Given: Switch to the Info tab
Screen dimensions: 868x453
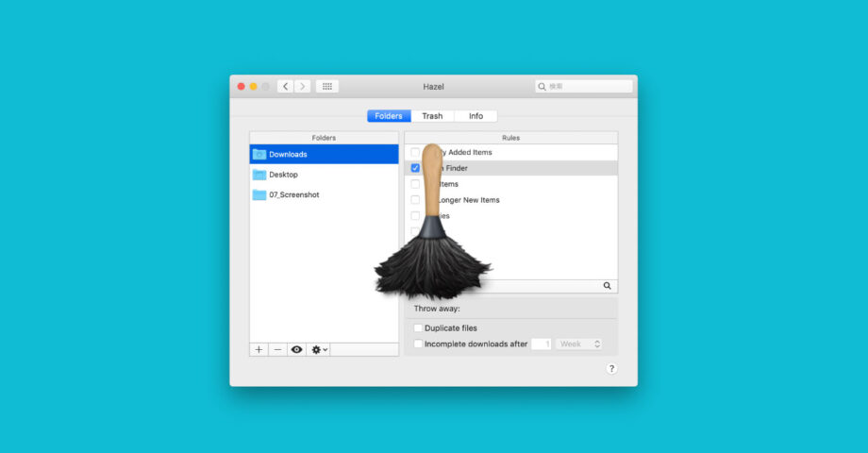Looking at the screenshot, I should tap(476, 116).
